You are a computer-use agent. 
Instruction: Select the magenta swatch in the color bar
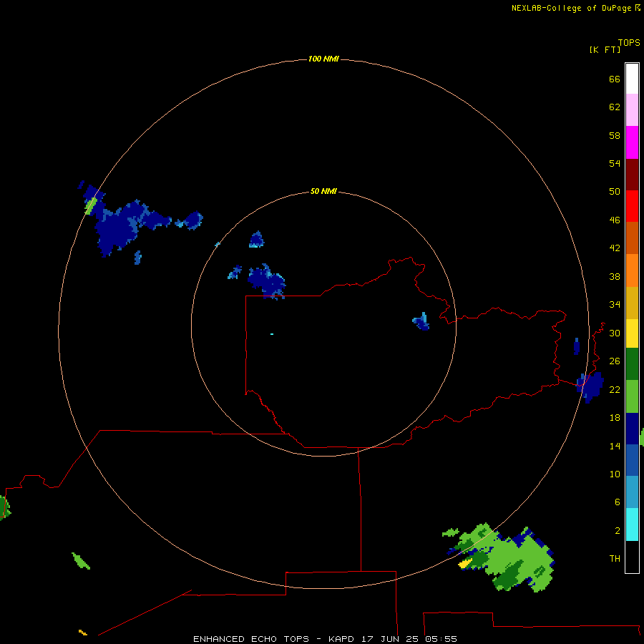(x=632, y=142)
